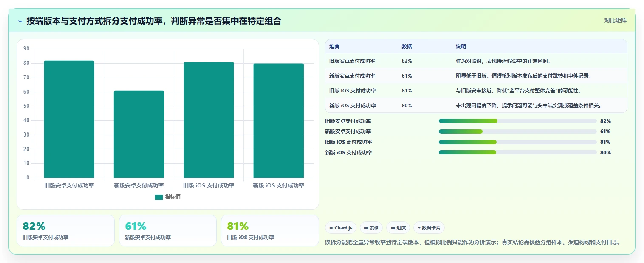Click the 旧版安卓支付成功率 82% progress bar
Image resolution: width=644 pixels, height=263 pixels.
518,121
